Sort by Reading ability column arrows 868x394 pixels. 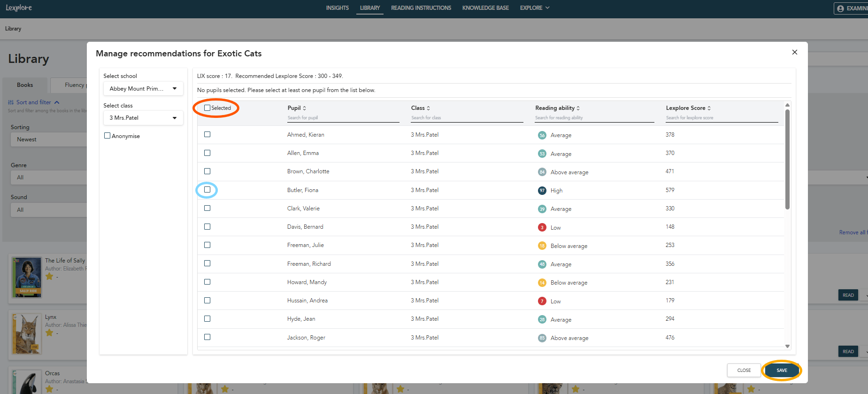(x=578, y=108)
